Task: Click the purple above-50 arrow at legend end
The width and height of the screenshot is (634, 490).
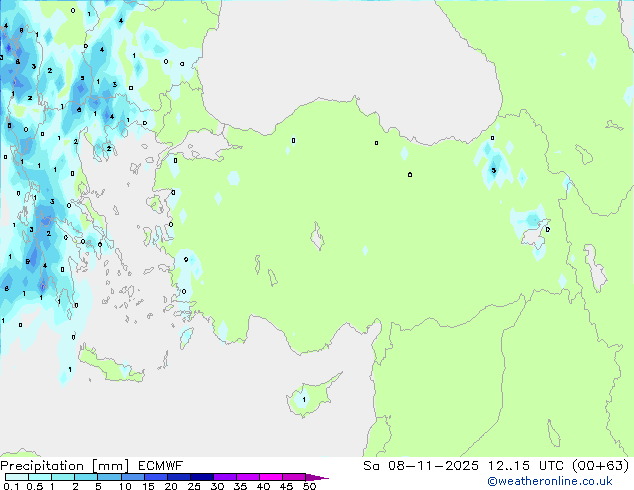Action: point(317,477)
